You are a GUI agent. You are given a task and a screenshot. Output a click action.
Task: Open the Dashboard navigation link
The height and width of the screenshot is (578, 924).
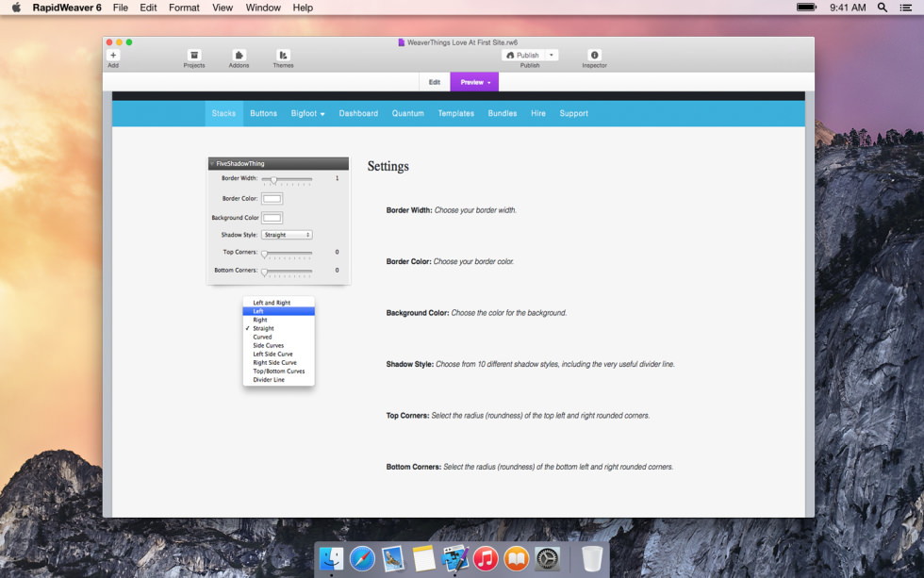pos(358,113)
